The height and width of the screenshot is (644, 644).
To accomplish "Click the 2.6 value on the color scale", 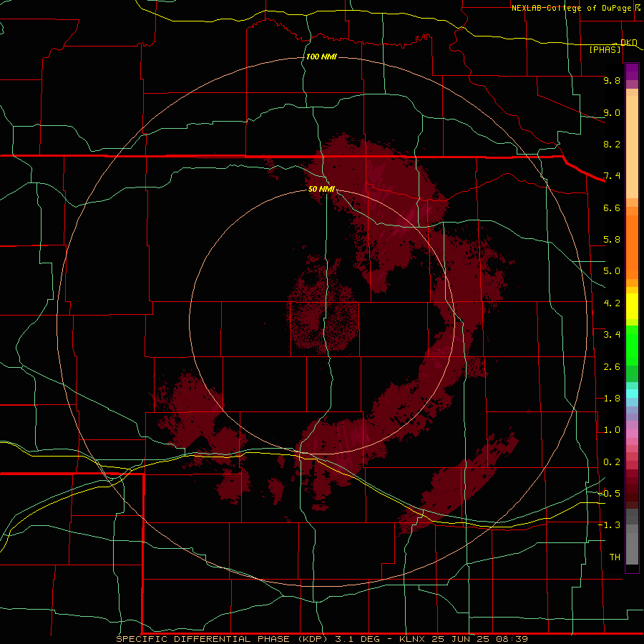I will (612, 367).
